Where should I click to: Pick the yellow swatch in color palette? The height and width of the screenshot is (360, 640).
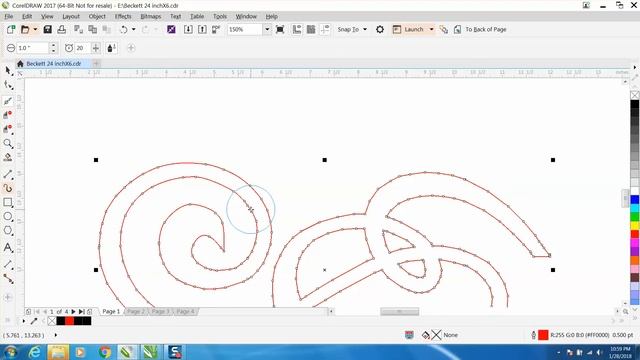(x=635, y=225)
